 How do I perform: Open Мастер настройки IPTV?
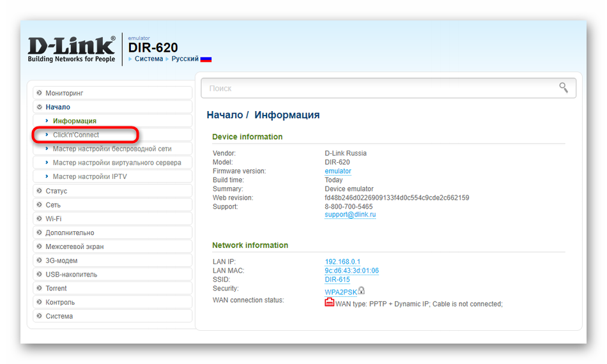click(x=89, y=177)
